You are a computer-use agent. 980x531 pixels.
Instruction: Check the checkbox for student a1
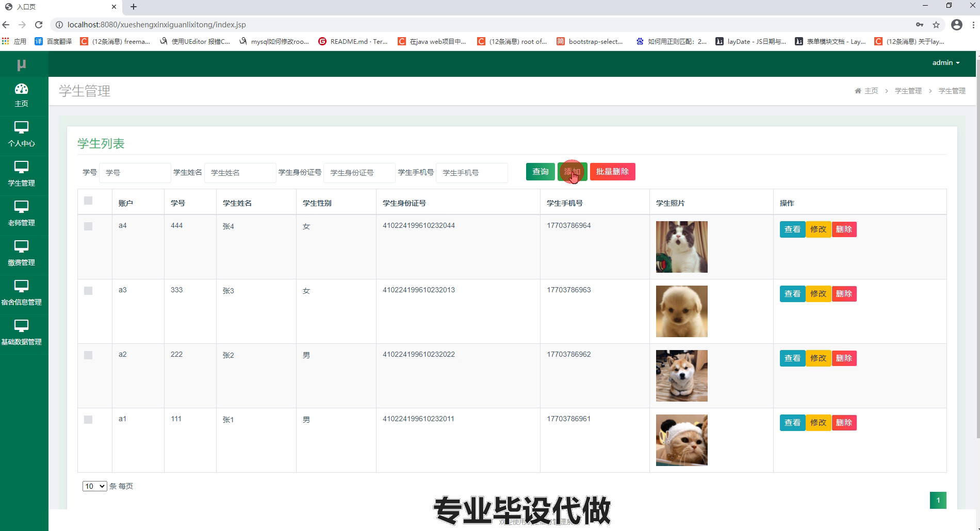88,420
